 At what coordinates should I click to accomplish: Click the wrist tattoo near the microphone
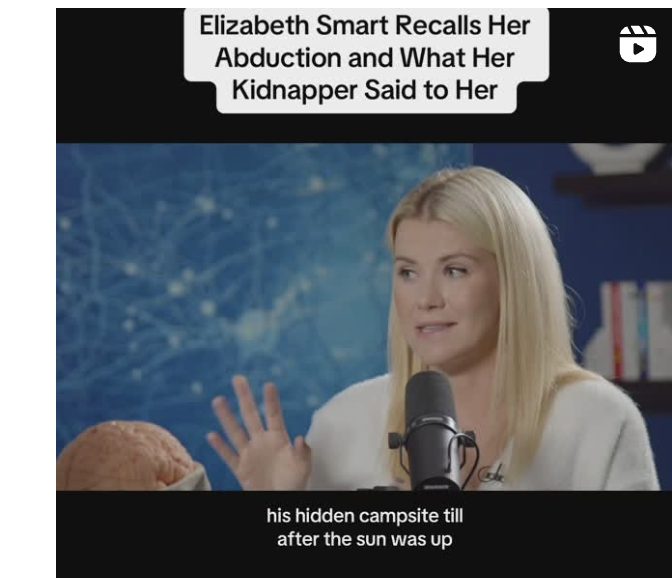coord(491,473)
